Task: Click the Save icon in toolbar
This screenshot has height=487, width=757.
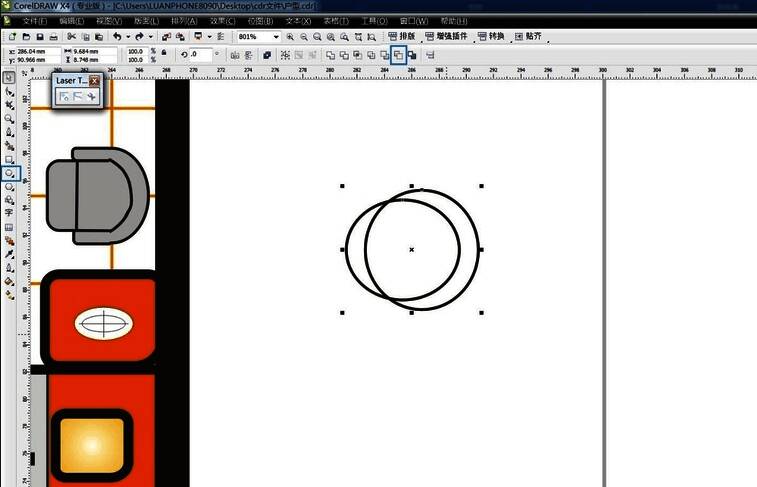Action: [x=39, y=37]
